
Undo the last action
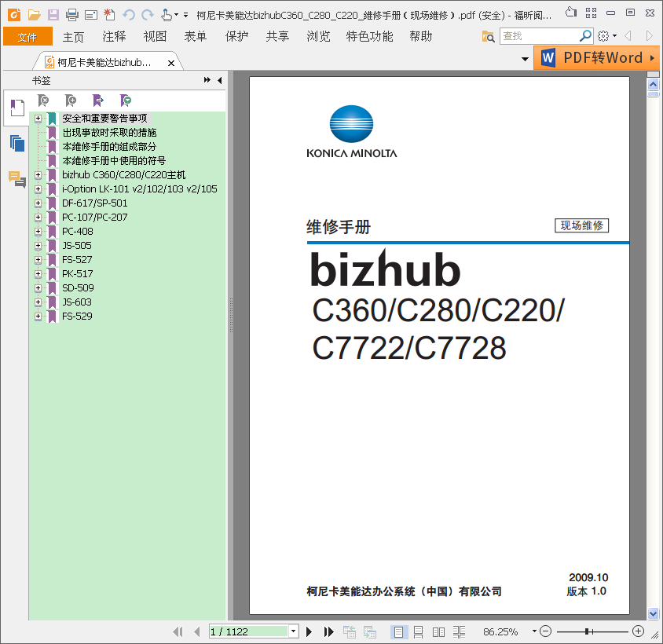tap(129, 15)
